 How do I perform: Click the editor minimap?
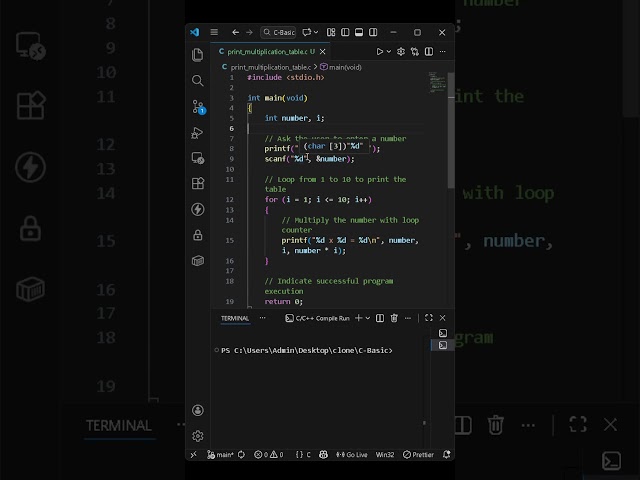coord(437,82)
